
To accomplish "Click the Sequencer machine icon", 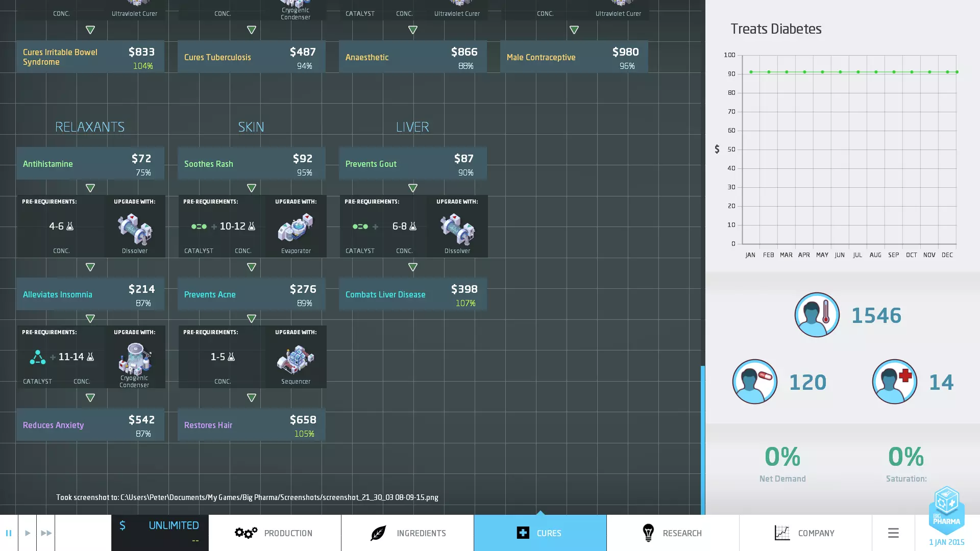I will [x=296, y=359].
